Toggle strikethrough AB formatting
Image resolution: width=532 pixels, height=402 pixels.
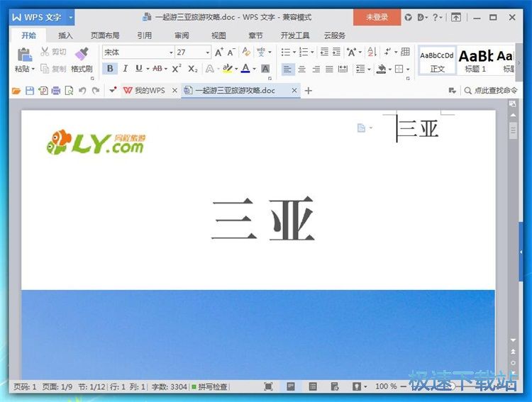pos(157,69)
